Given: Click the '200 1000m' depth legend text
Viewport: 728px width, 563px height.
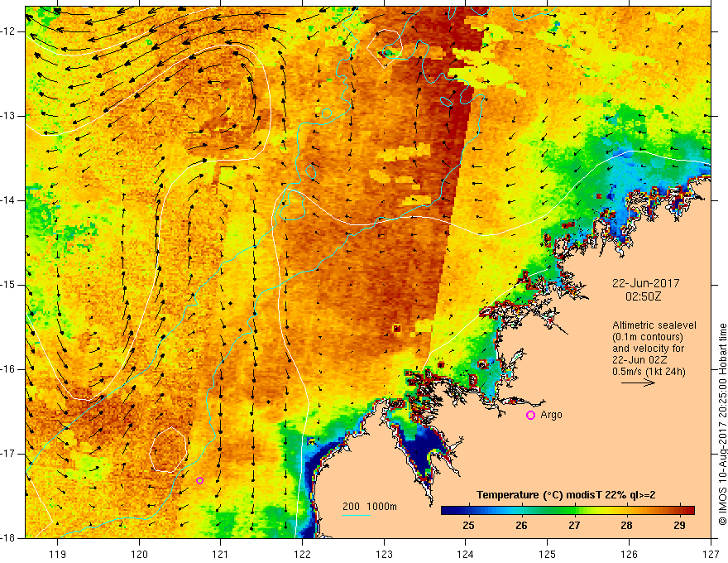Looking at the screenshot, I should pos(370,507).
